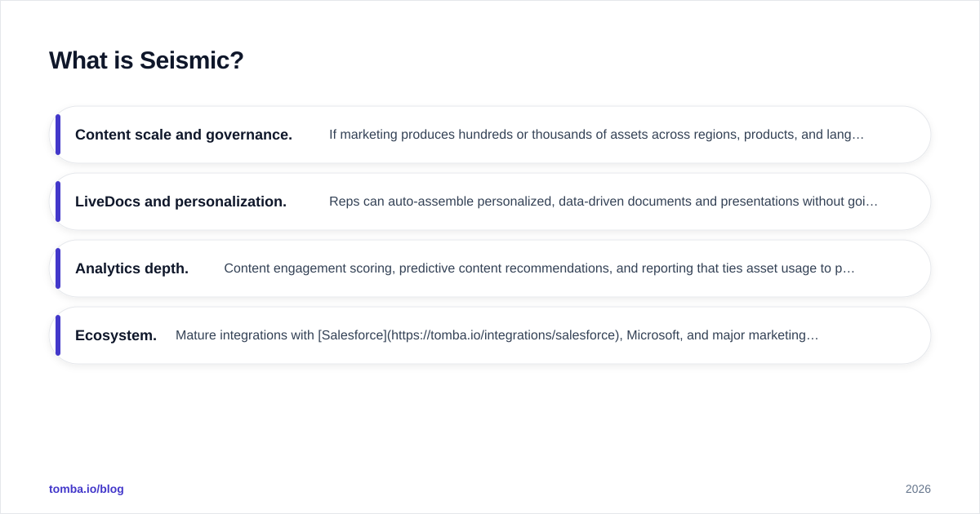The height and width of the screenshot is (514, 980).
Task: Click the 2026 year label
Action: point(918,489)
